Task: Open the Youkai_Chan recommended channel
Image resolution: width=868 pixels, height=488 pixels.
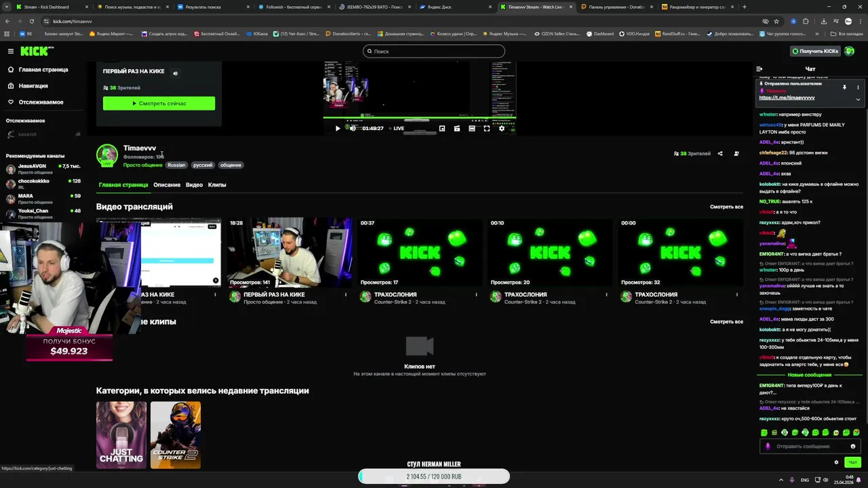Action: (43, 213)
